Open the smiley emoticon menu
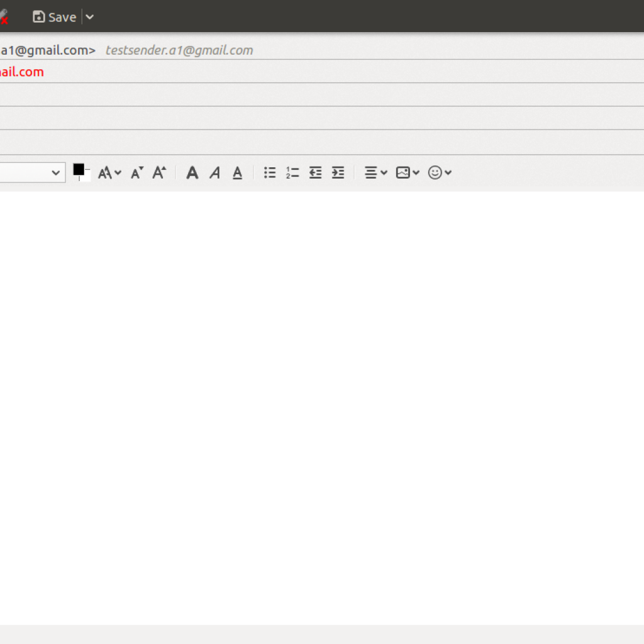The height and width of the screenshot is (644, 644). tap(440, 172)
